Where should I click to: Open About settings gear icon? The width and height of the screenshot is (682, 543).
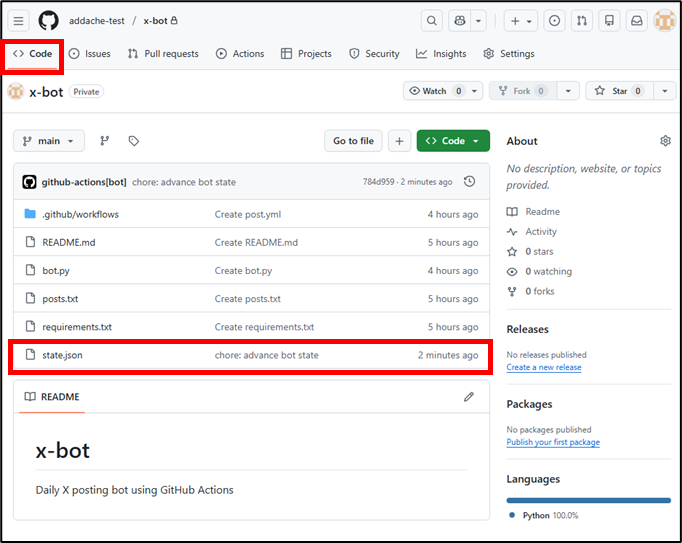click(x=665, y=141)
